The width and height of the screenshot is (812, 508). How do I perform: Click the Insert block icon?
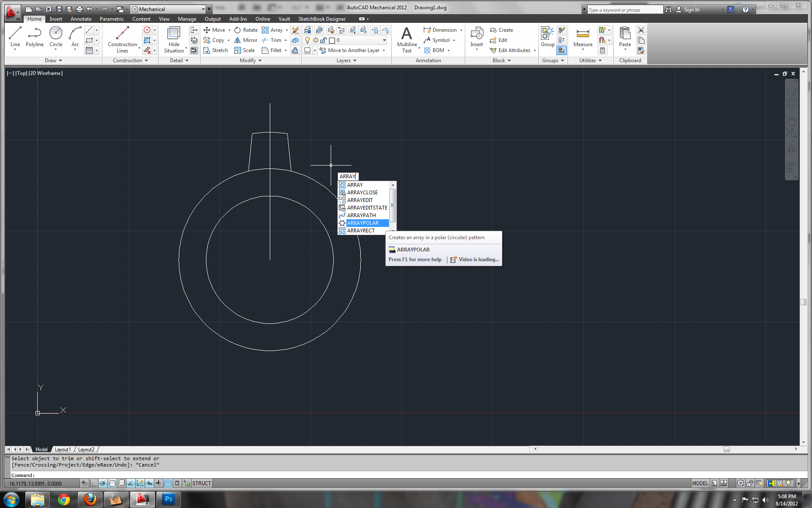click(x=477, y=37)
